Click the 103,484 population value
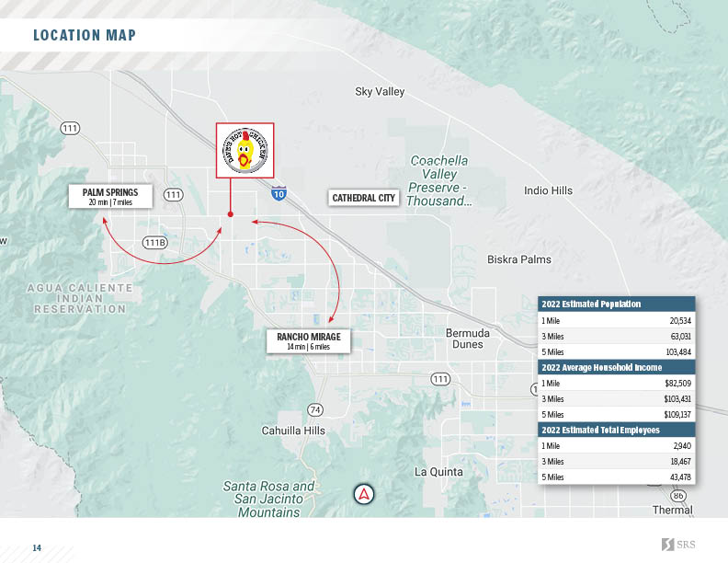 pyautogui.click(x=678, y=351)
